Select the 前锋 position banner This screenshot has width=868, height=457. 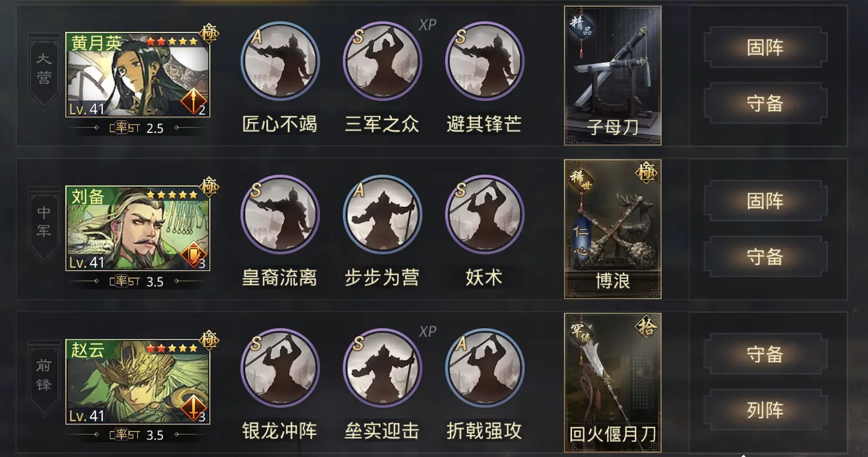coord(44,376)
